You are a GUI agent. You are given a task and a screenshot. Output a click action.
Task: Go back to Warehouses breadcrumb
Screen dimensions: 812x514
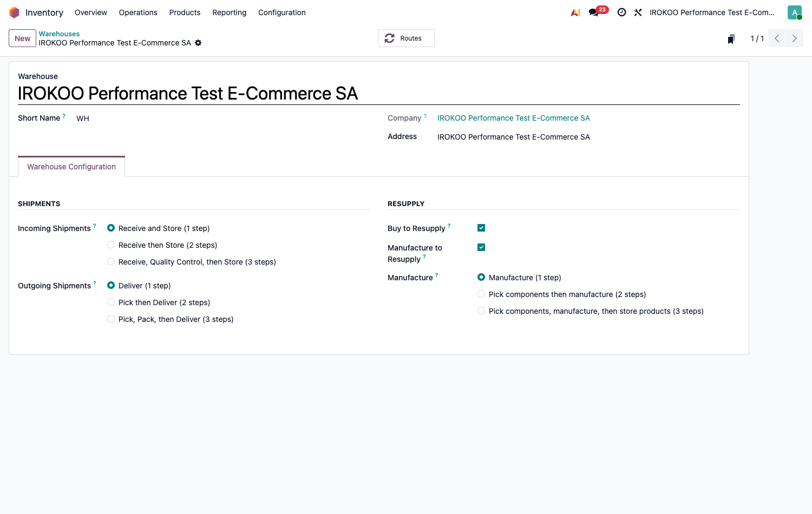click(x=59, y=34)
